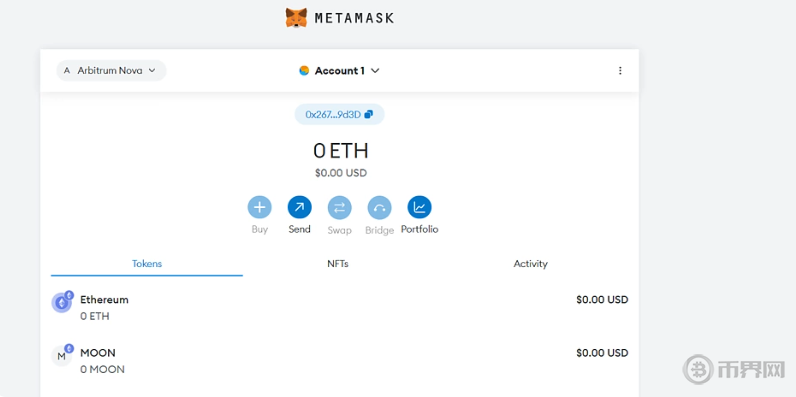Image resolution: width=796 pixels, height=397 pixels.
Task: Expand the Account 1 selector
Action: click(340, 71)
